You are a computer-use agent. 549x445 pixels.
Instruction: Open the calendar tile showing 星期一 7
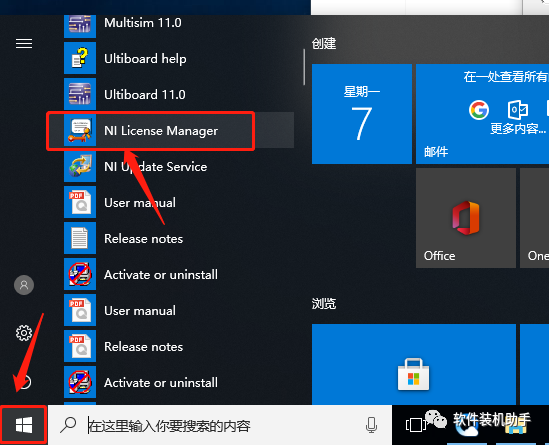pyautogui.click(x=362, y=114)
